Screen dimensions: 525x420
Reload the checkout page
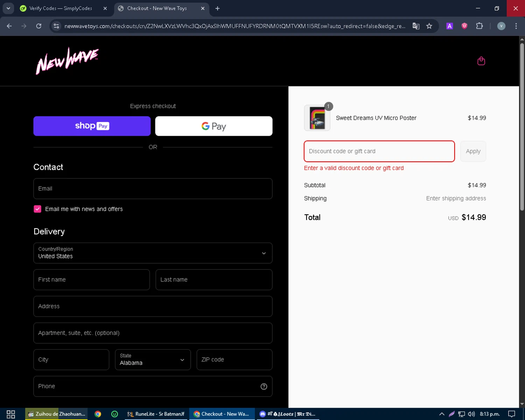click(39, 26)
